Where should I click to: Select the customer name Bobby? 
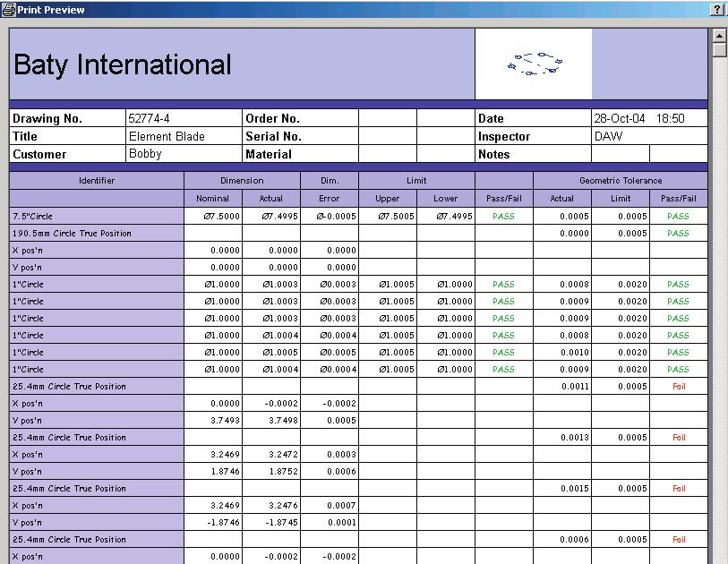tap(145, 154)
